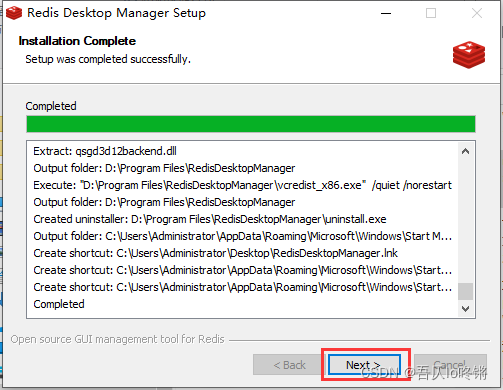The height and width of the screenshot is (390, 503).
Task: Click the log scrollbar up arrow
Action: [466, 151]
